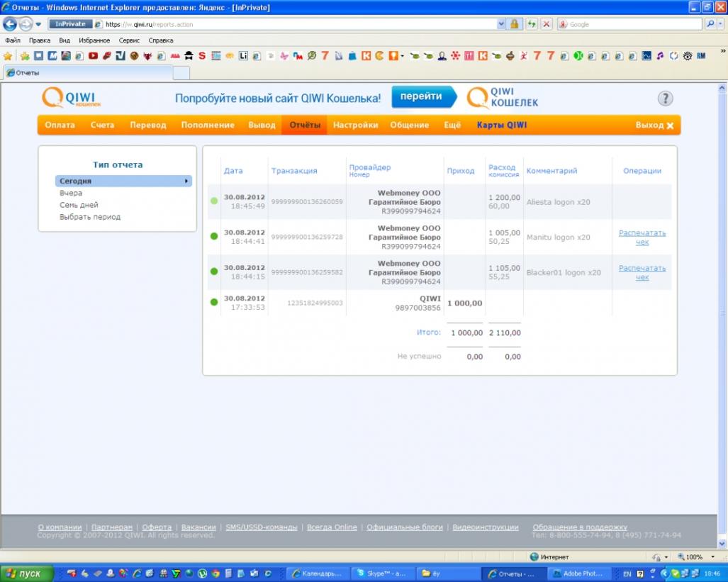Click the refresh page icon in address bar
This screenshot has height=582, width=728.
[531, 24]
